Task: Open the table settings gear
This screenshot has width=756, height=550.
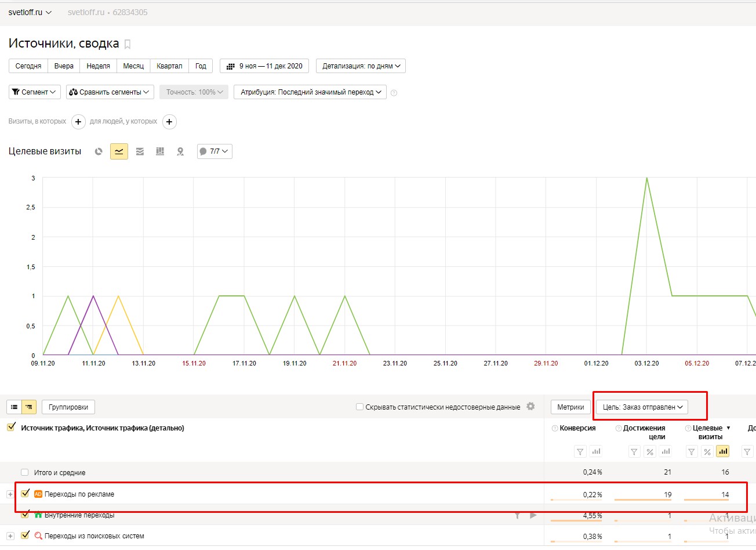Action: [x=530, y=407]
